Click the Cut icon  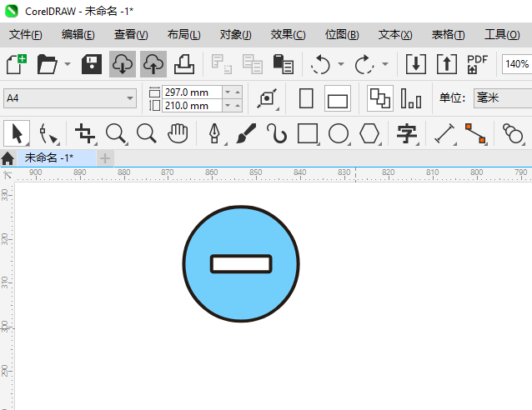(221, 64)
